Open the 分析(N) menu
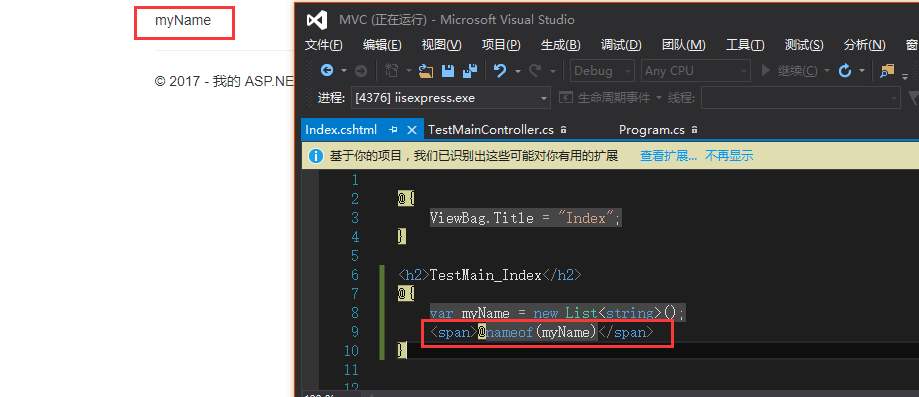The width and height of the screenshot is (919, 397). coord(864,45)
